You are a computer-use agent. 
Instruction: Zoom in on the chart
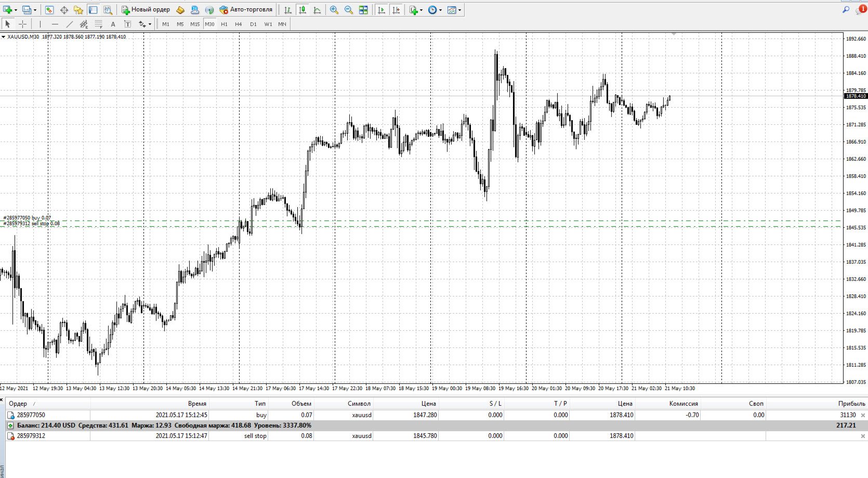coord(334,10)
